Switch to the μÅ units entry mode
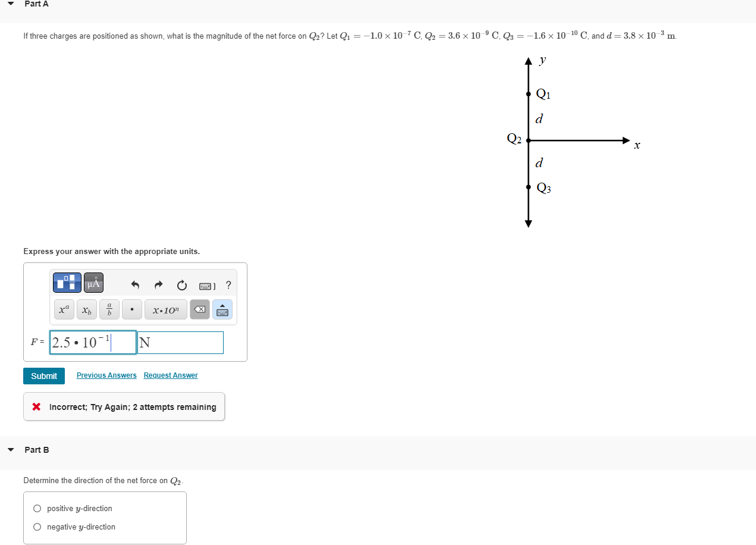The image size is (756, 545). (93, 282)
